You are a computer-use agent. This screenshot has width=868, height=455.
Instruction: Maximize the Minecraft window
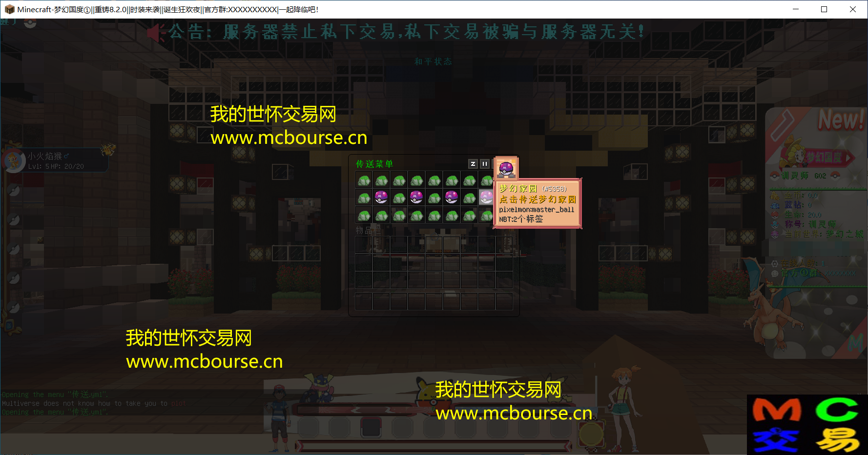(x=824, y=9)
